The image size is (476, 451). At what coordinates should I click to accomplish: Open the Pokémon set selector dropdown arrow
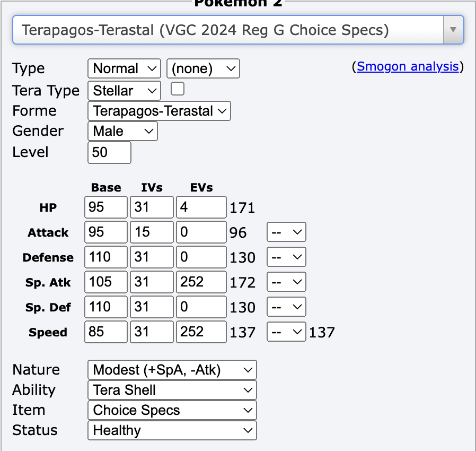pos(453,30)
